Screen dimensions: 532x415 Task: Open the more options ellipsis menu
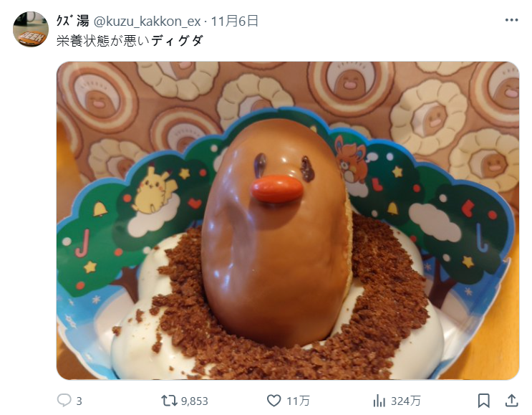pos(511,20)
